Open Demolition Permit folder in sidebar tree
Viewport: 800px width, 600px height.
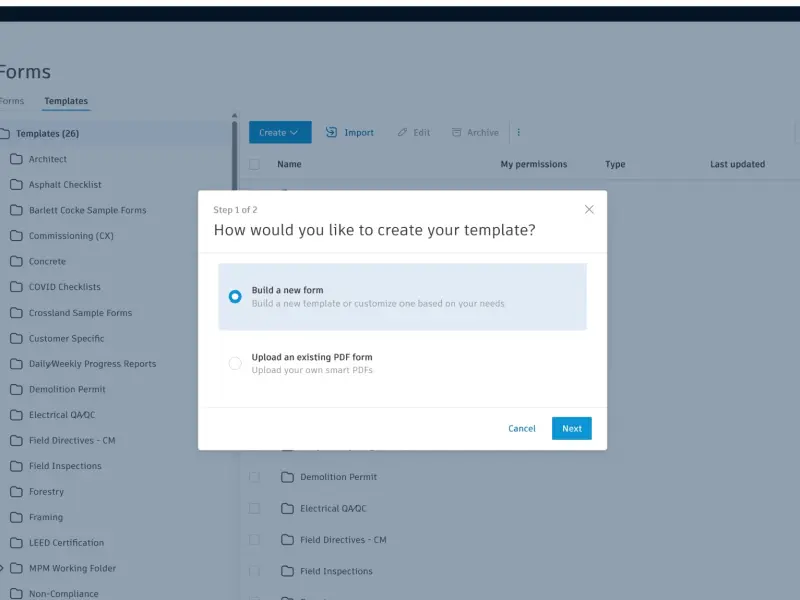67,389
